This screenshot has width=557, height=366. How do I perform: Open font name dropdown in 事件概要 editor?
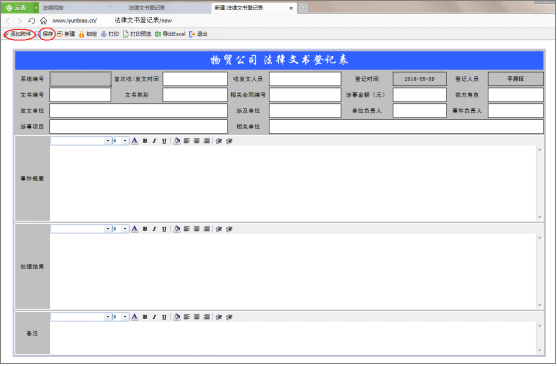point(108,141)
